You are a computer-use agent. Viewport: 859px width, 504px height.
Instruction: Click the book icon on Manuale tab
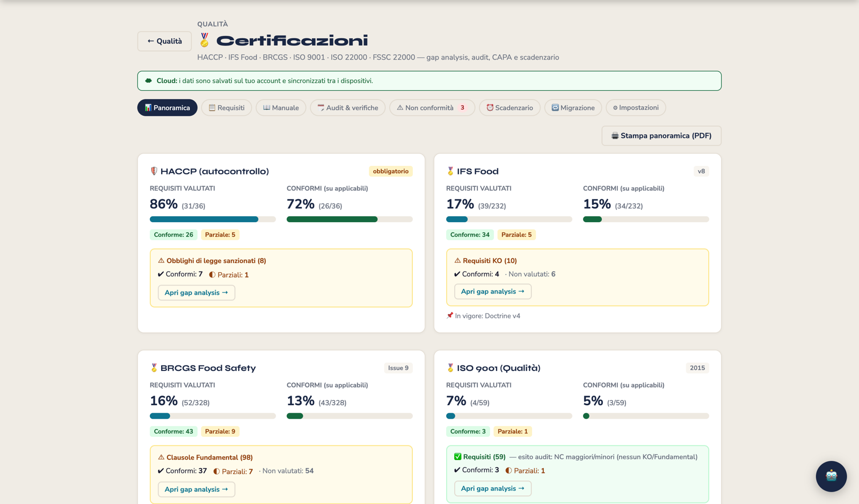266,108
